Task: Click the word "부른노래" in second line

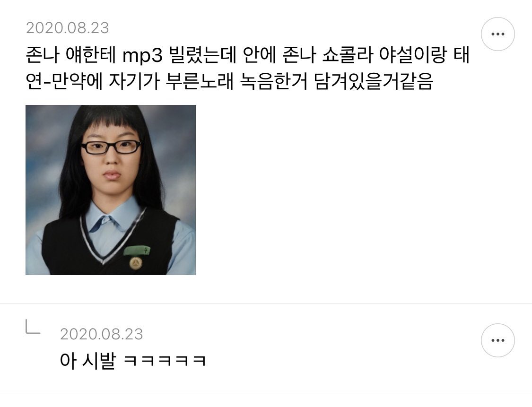Action: [x=200, y=81]
